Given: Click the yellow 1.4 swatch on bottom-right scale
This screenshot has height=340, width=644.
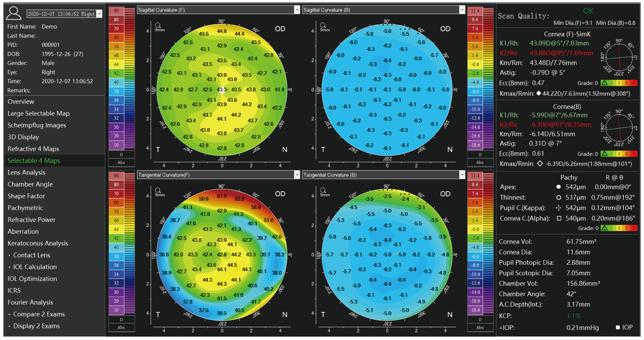Looking at the screenshot, I should (475, 220).
